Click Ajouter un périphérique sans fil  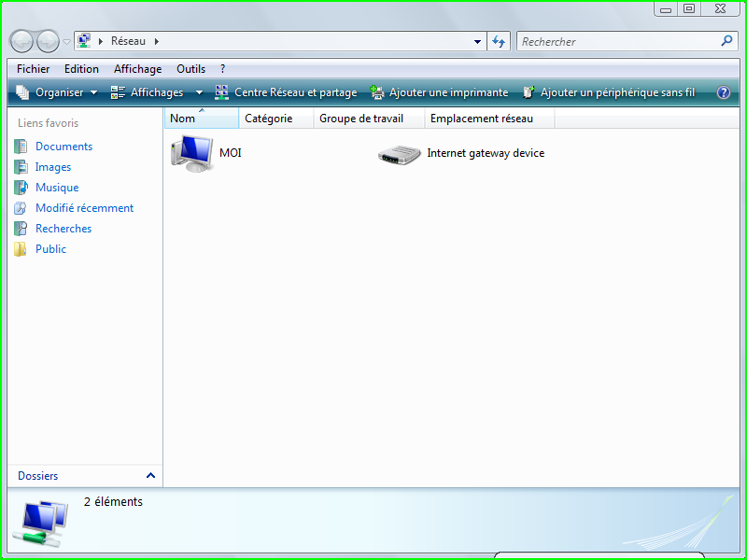[x=609, y=92]
